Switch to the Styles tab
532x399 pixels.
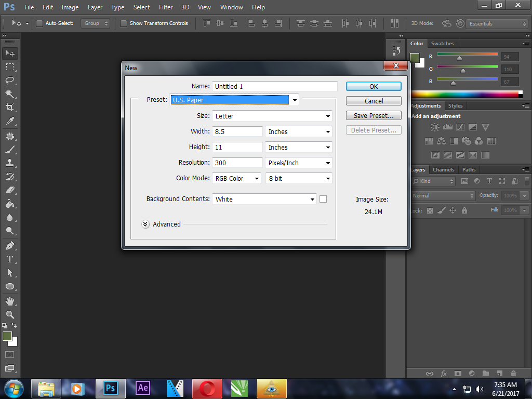(455, 106)
